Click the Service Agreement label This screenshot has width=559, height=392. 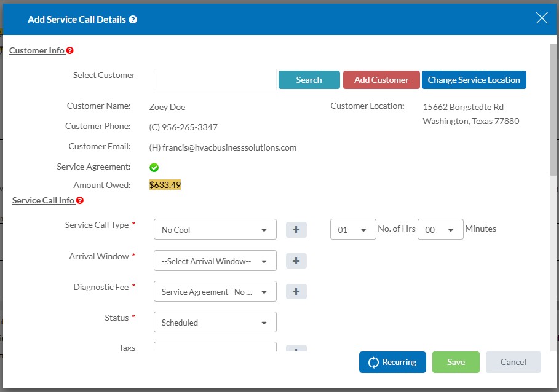point(93,167)
